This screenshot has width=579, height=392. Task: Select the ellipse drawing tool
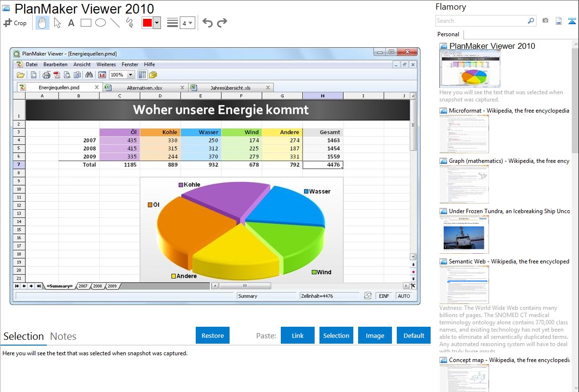tap(101, 23)
